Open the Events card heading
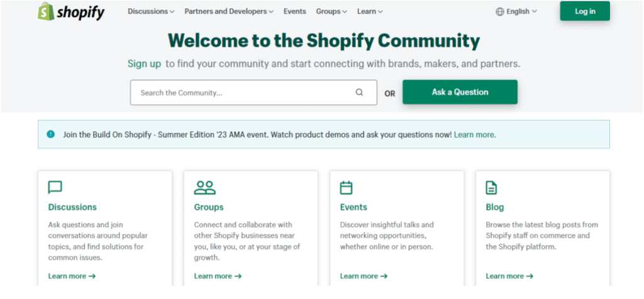The width and height of the screenshot is (644, 299). 353,207
